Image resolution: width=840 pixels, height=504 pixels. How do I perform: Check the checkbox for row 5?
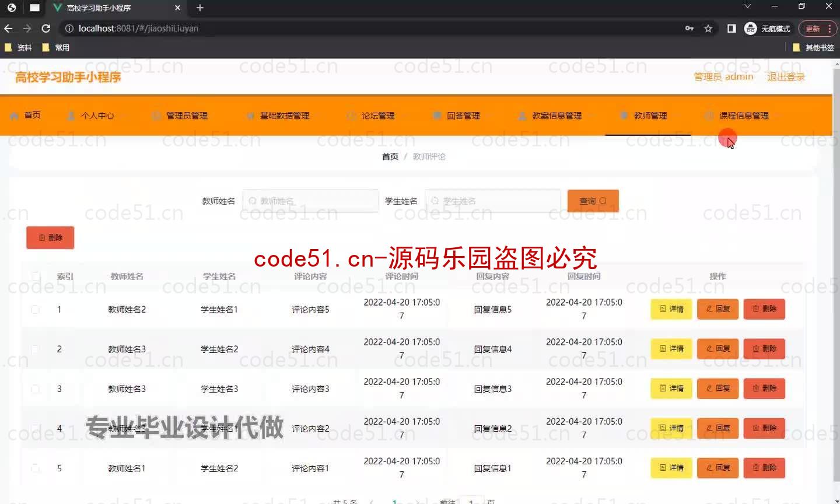(x=36, y=468)
